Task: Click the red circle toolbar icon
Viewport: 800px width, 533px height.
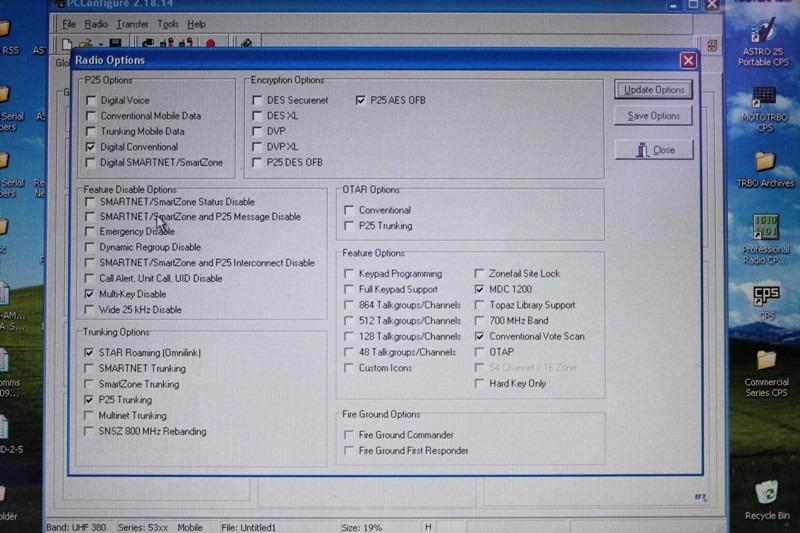Action: pyautogui.click(x=211, y=44)
